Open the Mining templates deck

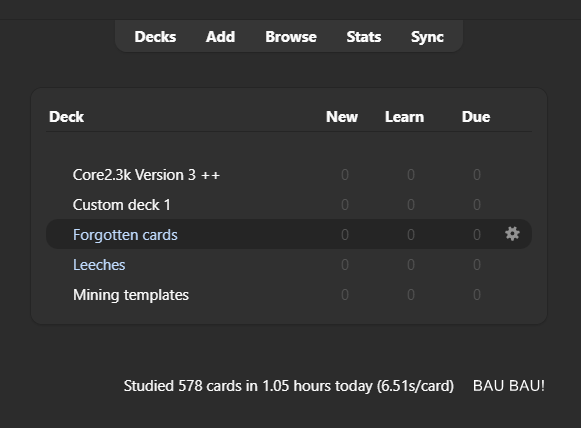point(131,295)
